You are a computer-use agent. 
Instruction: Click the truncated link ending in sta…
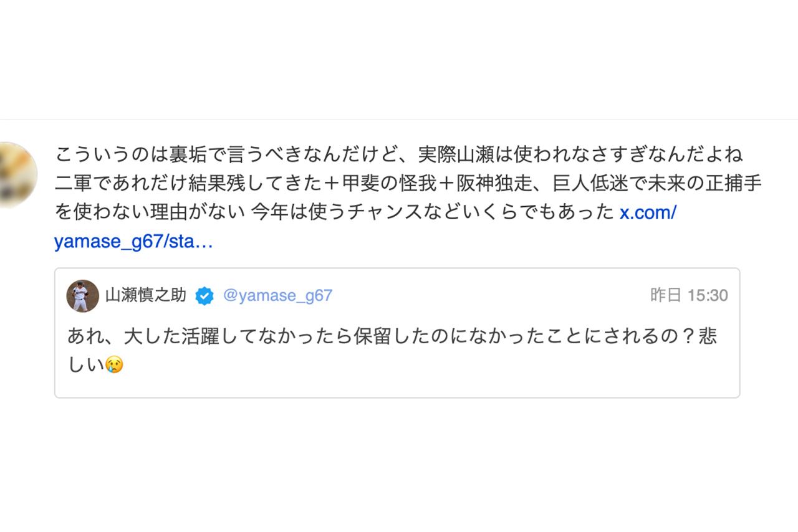[x=135, y=242]
